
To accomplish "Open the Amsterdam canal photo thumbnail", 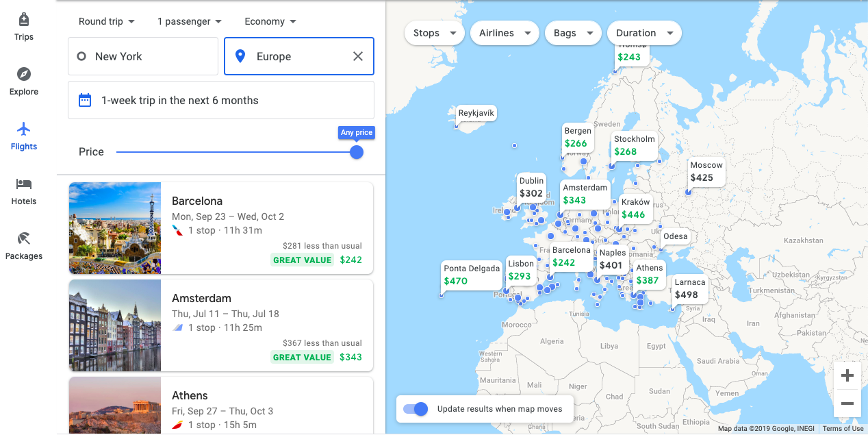I will (115, 325).
